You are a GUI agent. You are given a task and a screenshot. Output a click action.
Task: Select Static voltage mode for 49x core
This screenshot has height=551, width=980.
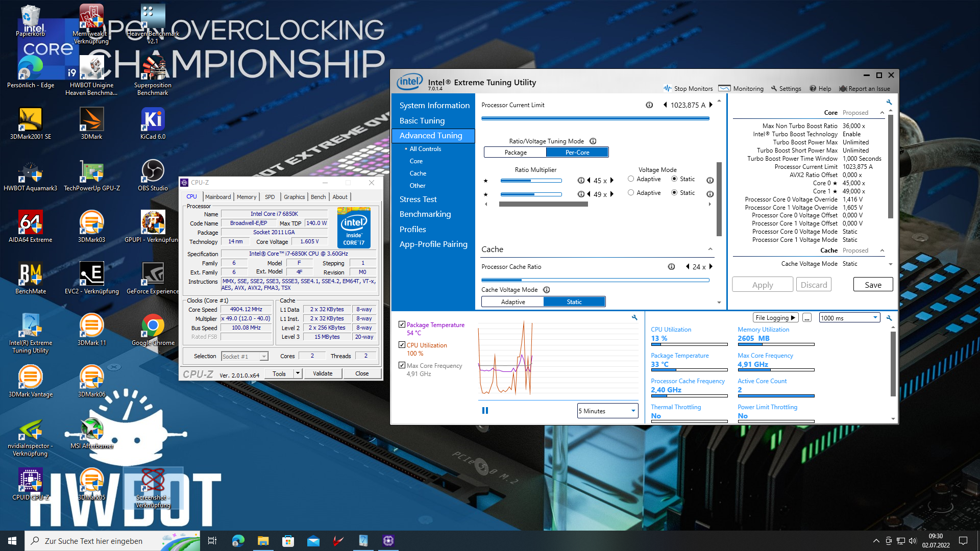[x=674, y=193]
